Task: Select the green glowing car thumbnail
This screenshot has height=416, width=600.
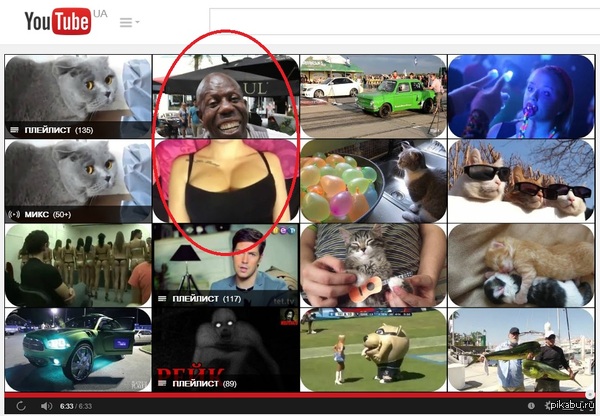Action: coord(77,350)
